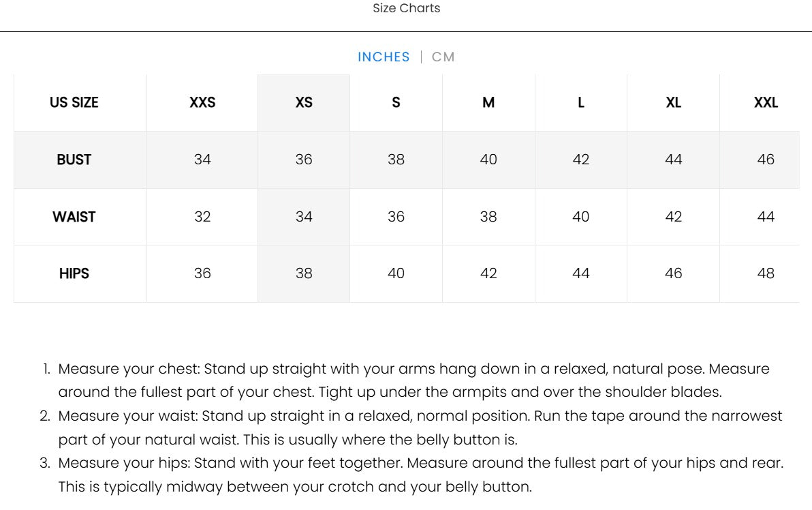
Task: Click the US SIZE header cell
Action: pyautogui.click(x=74, y=103)
